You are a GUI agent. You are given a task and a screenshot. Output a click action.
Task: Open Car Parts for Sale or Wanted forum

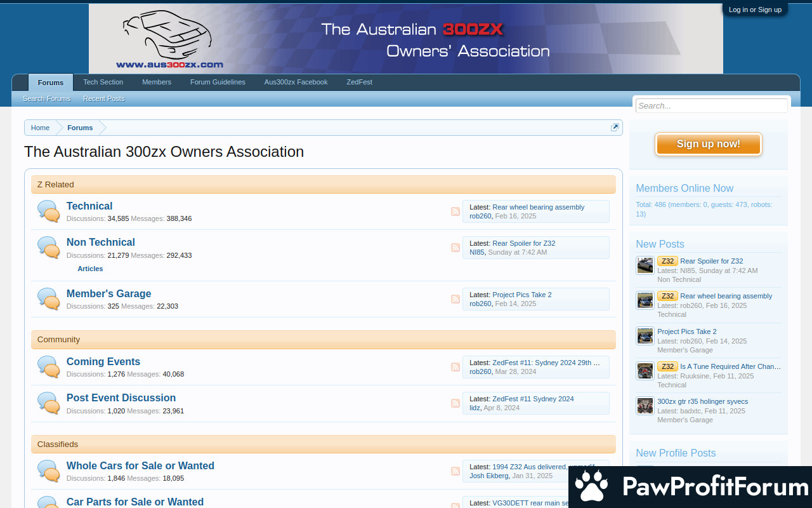point(135,502)
